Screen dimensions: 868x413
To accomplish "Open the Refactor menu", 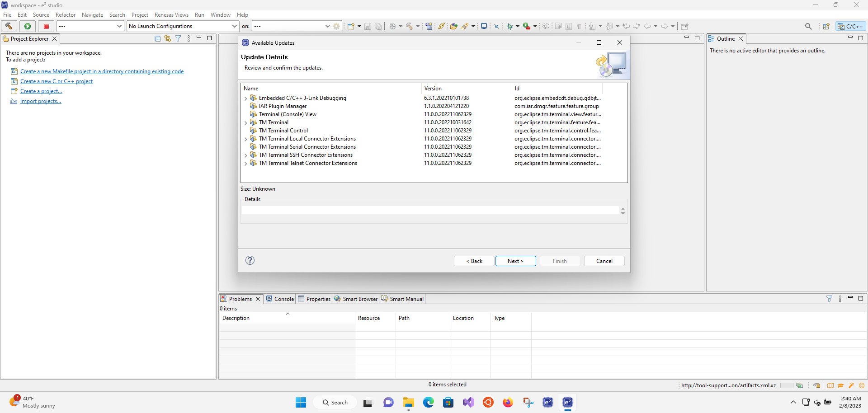I will tap(66, 15).
